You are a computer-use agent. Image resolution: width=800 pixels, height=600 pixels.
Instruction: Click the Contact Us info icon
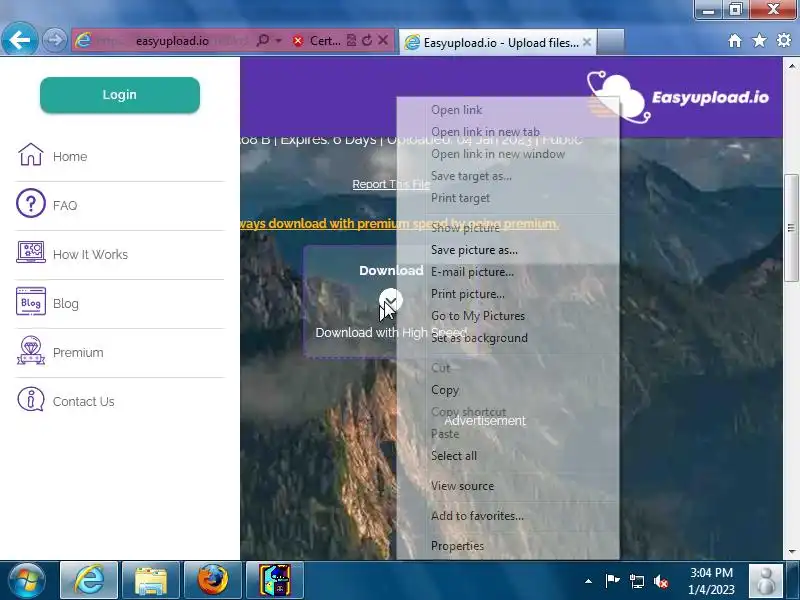[x=31, y=399]
